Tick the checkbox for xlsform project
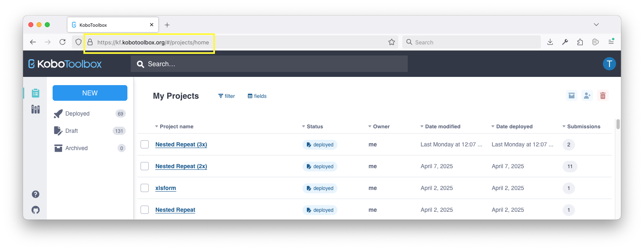 tap(145, 188)
